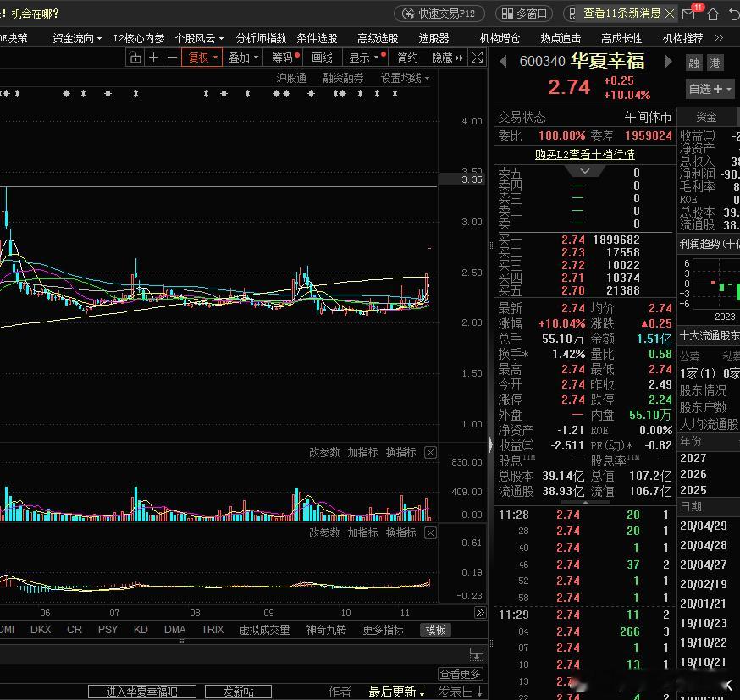Open the mail inbox icon
Viewport: 740px width, 700px height.
coord(688,14)
